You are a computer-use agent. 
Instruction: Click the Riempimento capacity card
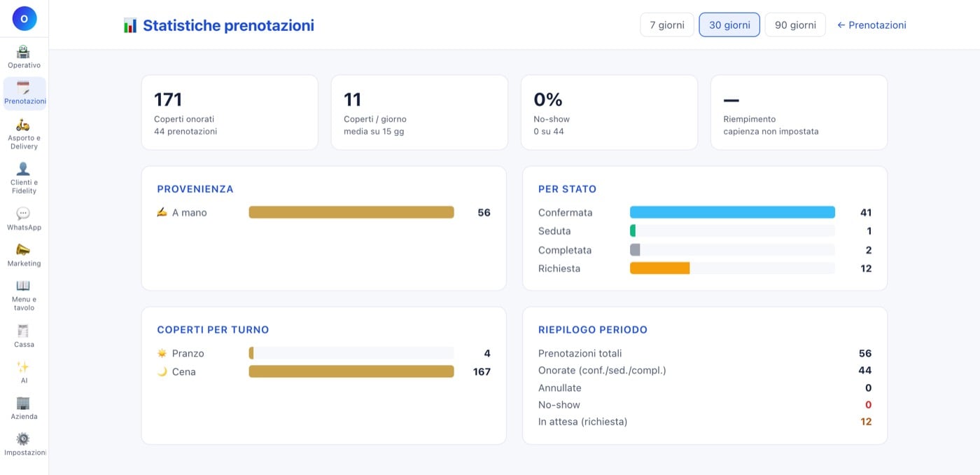point(799,112)
